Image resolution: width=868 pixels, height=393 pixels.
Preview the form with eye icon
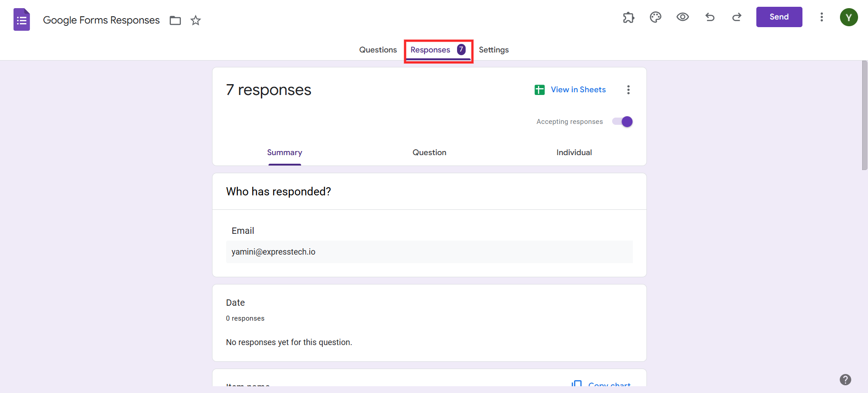click(683, 17)
